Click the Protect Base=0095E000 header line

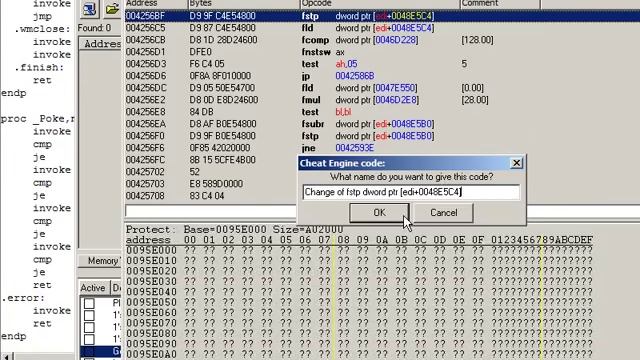pos(234,229)
